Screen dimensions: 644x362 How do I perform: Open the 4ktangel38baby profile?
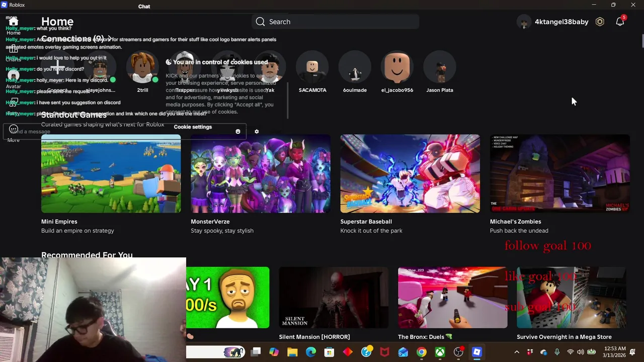[x=553, y=22]
